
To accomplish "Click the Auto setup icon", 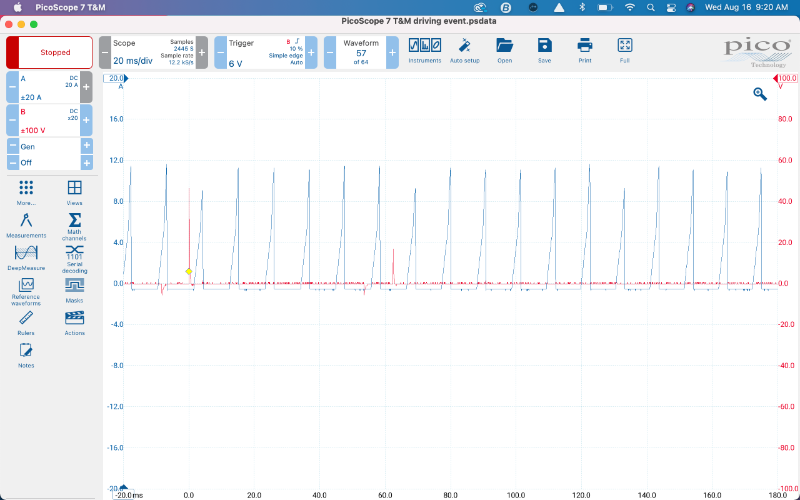I will [x=464, y=48].
